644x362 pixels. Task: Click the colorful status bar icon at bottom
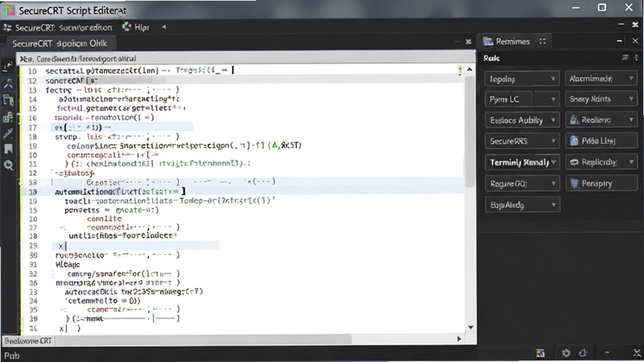(540, 352)
